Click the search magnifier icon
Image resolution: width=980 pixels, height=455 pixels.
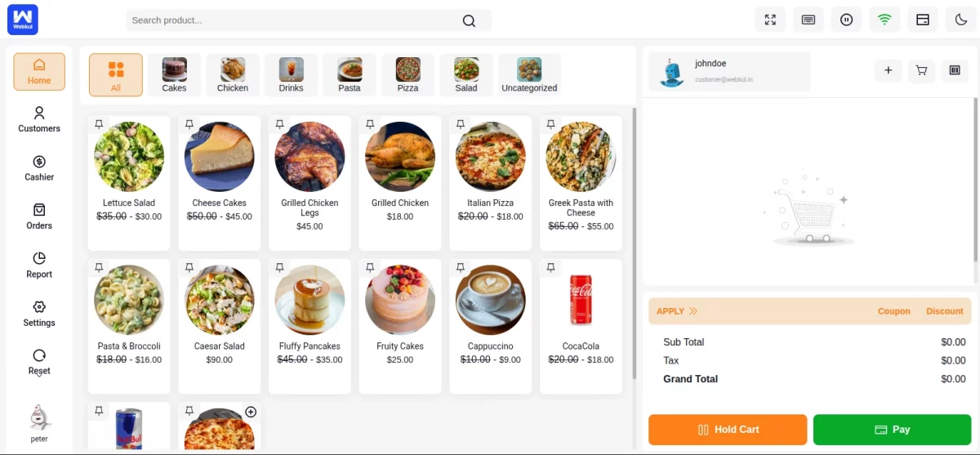(469, 21)
